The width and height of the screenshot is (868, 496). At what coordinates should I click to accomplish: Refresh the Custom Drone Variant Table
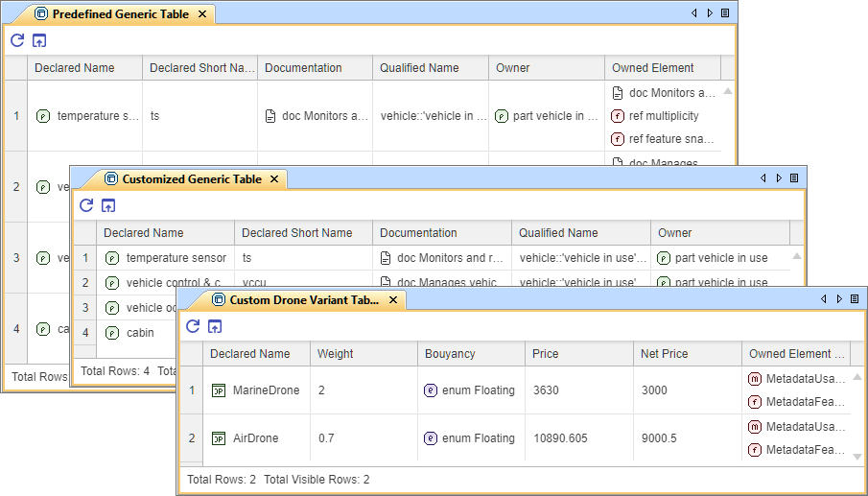(x=193, y=326)
